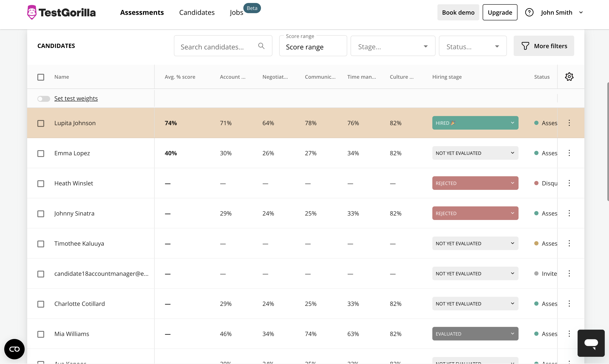Image resolution: width=609 pixels, height=364 pixels.
Task: Open Mia Williams' three-dot menu
Action: pyautogui.click(x=569, y=334)
